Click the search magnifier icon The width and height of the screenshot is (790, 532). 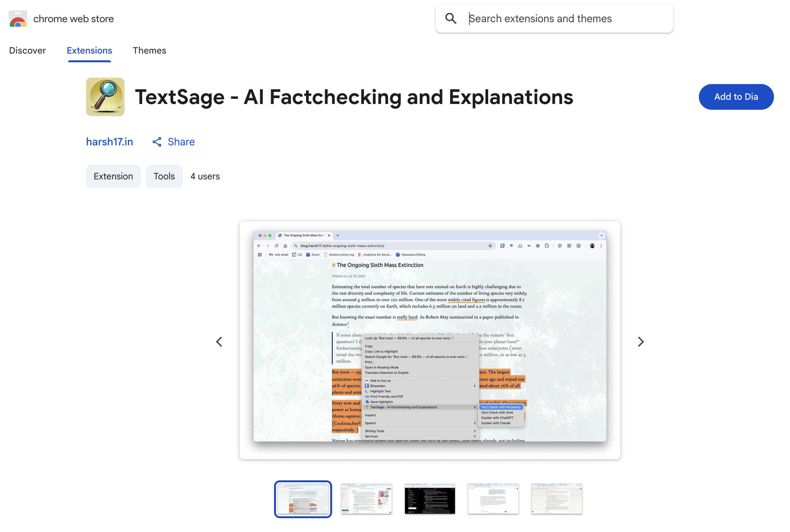click(451, 19)
